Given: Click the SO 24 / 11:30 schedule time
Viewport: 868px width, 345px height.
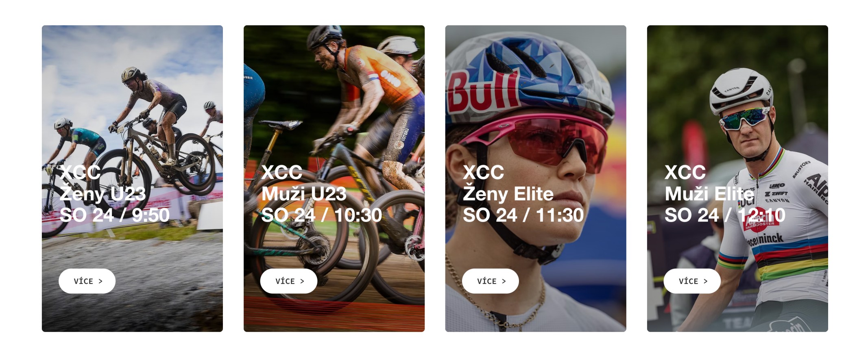Looking at the screenshot, I should coord(523,215).
